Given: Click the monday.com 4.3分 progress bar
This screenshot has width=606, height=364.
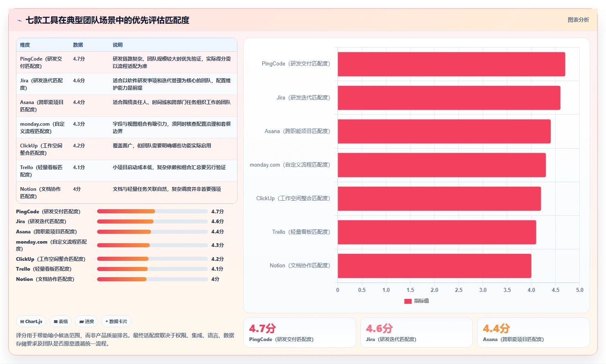Looking at the screenshot, I should 152,245.
